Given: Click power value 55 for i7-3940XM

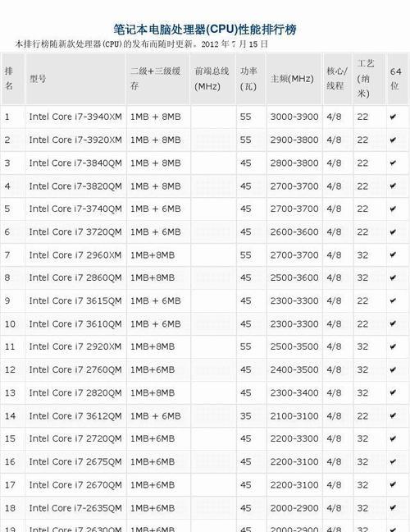Looking at the screenshot, I should (x=246, y=117).
